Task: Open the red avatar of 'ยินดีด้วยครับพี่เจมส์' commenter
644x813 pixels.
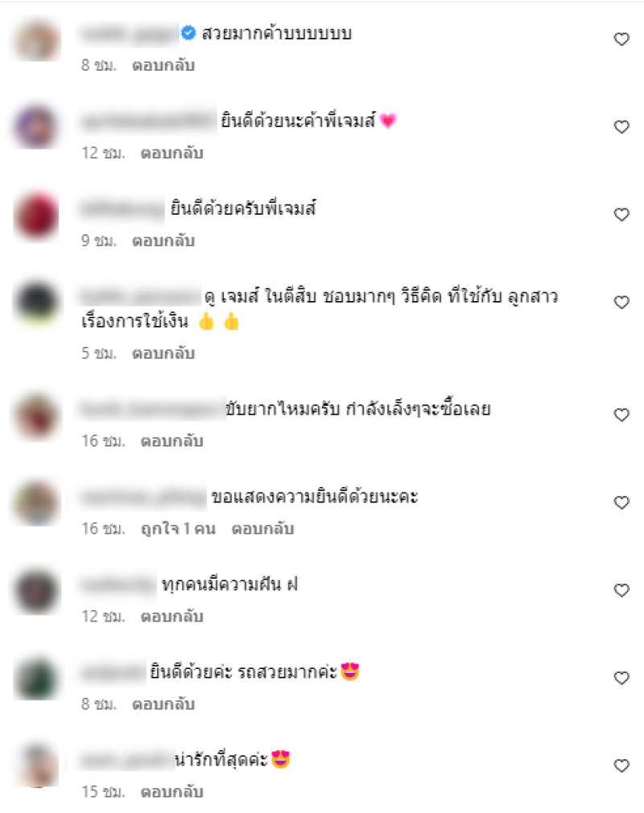Action: coord(36,215)
